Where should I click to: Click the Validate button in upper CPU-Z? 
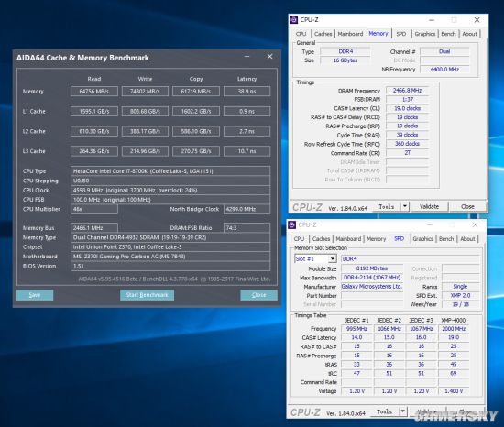click(429, 206)
